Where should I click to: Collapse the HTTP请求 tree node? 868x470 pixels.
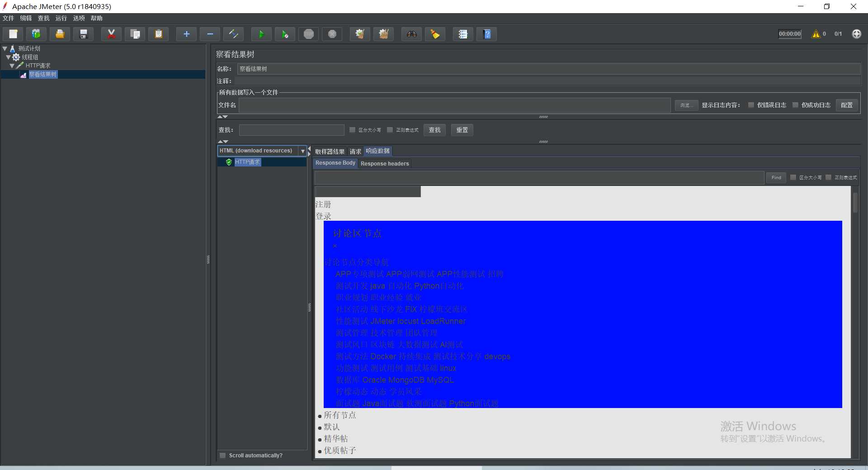coord(12,66)
